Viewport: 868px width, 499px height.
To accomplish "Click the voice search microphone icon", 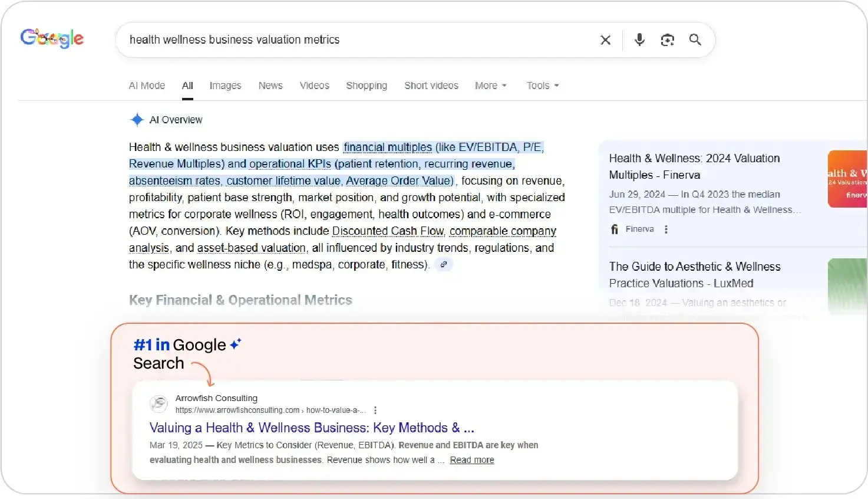I will click(639, 40).
